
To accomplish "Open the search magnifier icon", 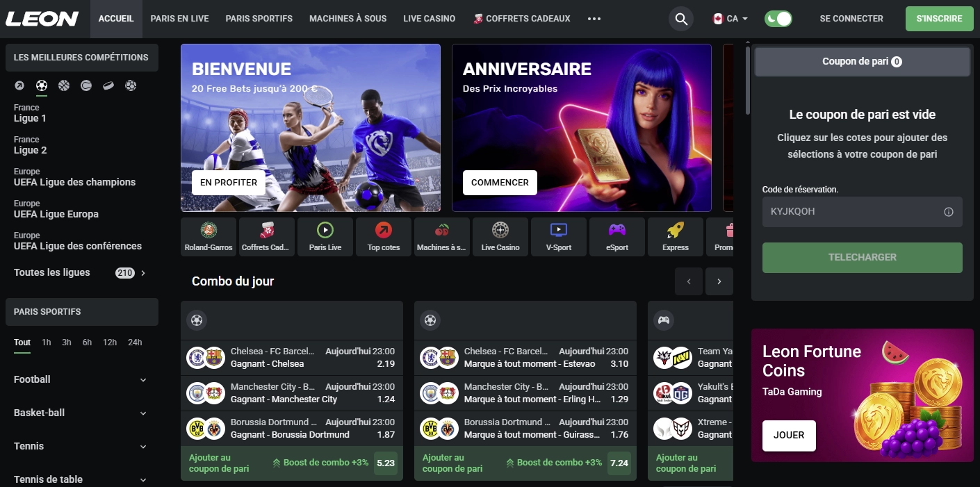I will click(x=682, y=19).
